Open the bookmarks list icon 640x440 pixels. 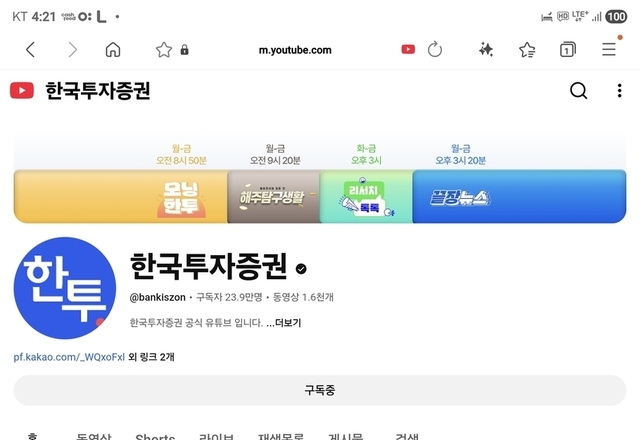pyautogui.click(x=527, y=50)
